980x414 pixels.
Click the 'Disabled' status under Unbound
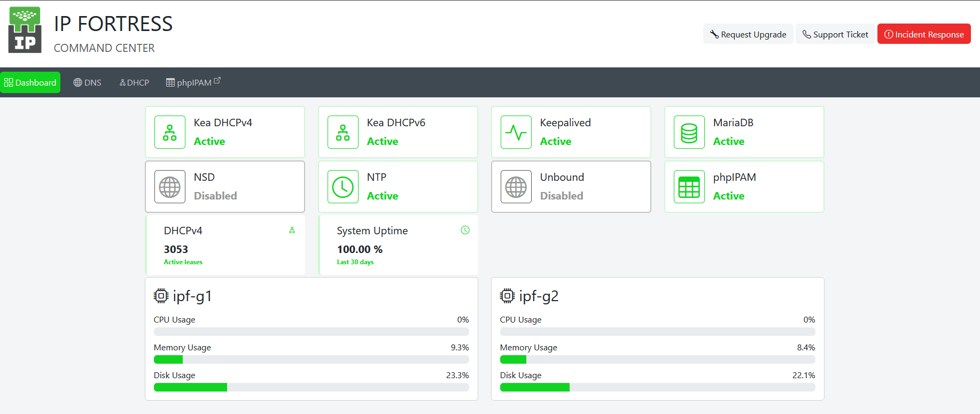562,196
